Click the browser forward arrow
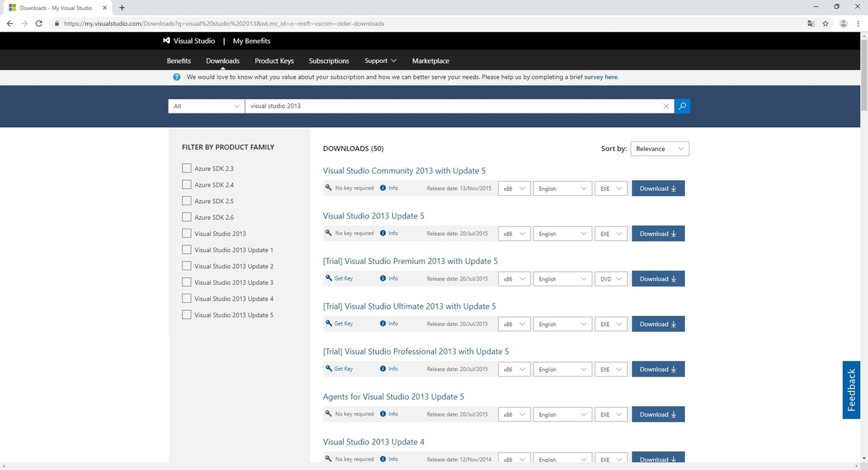Screen dimensions: 868x470 (26, 23)
